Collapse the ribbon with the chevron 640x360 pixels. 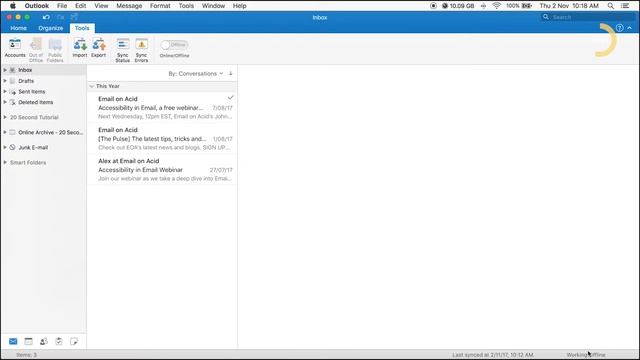(629, 28)
